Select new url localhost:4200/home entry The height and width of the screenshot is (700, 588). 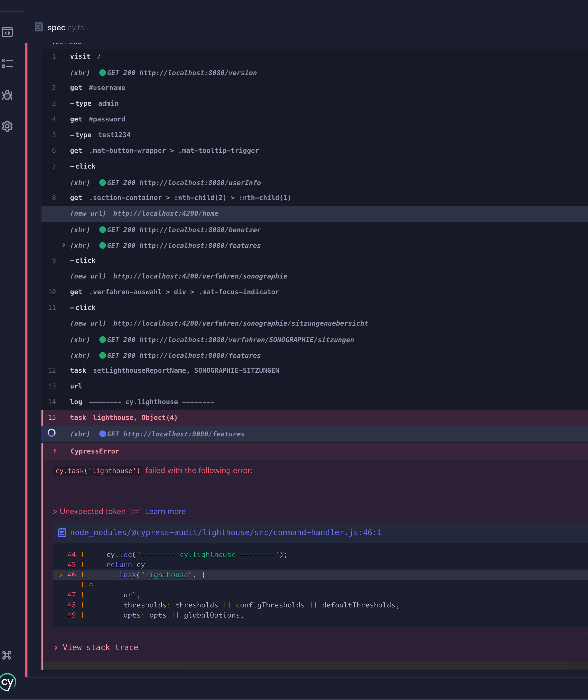point(315,213)
